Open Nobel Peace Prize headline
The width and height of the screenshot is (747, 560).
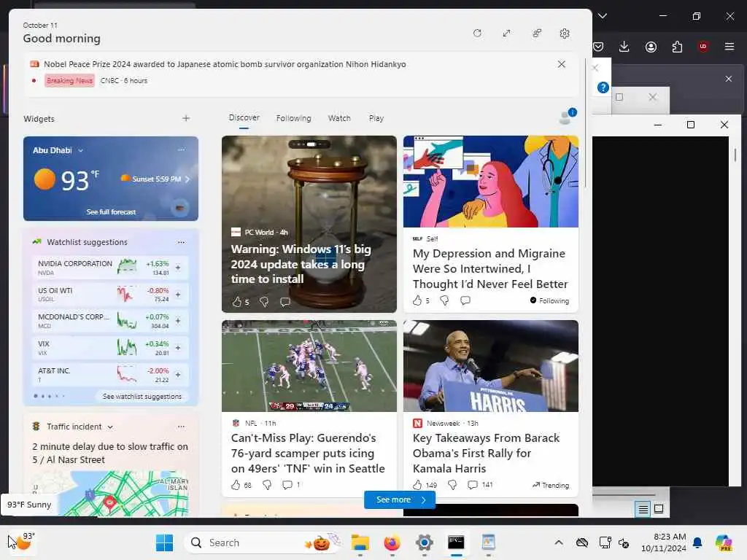[x=225, y=64]
